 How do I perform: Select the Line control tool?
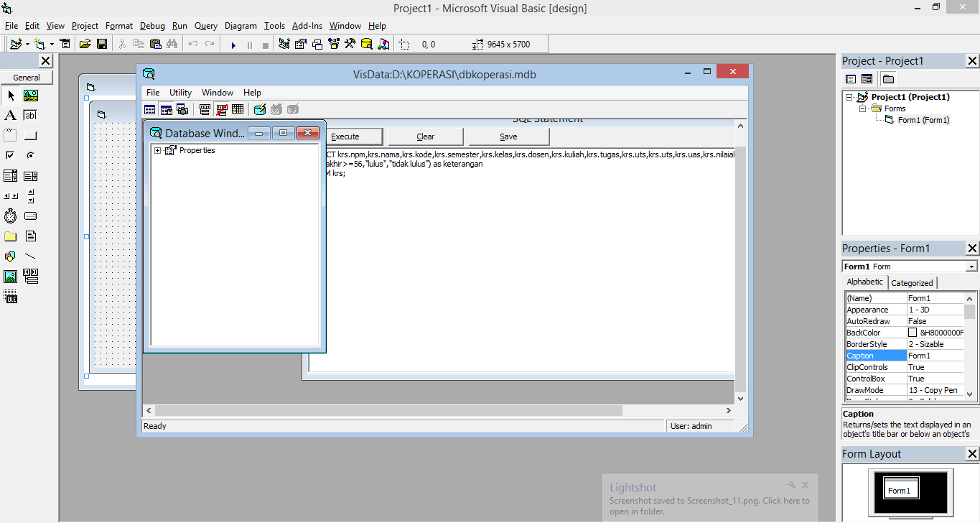click(x=31, y=256)
